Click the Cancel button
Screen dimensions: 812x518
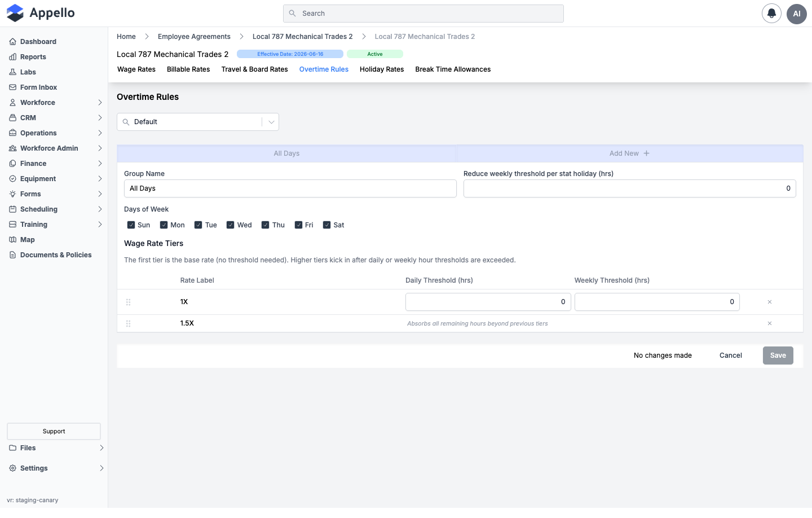pyautogui.click(x=731, y=355)
